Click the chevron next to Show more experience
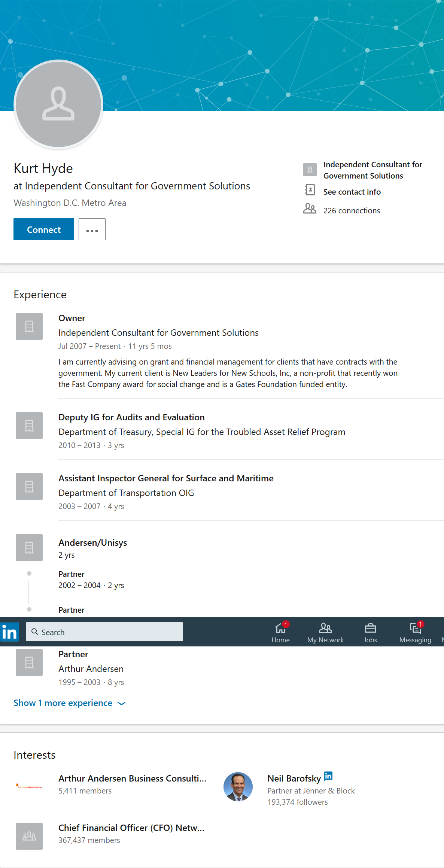 pos(121,704)
